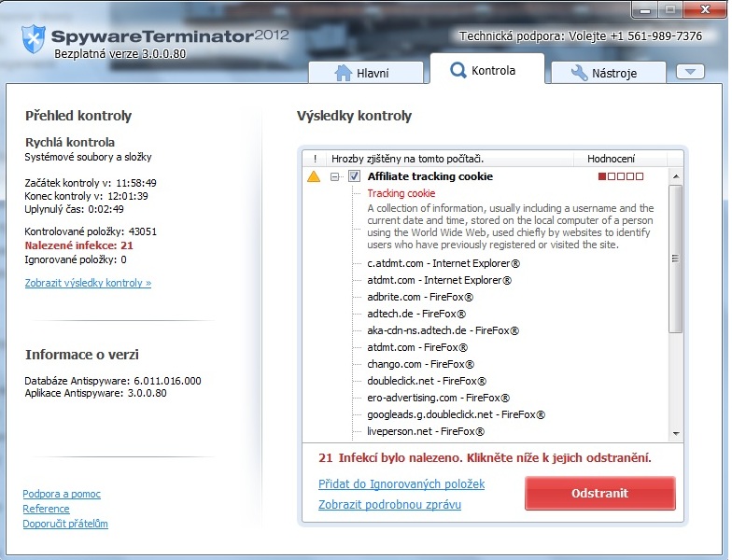732x560 pixels.
Task: Switch to the Nástroje tab
Action: tap(609, 73)
